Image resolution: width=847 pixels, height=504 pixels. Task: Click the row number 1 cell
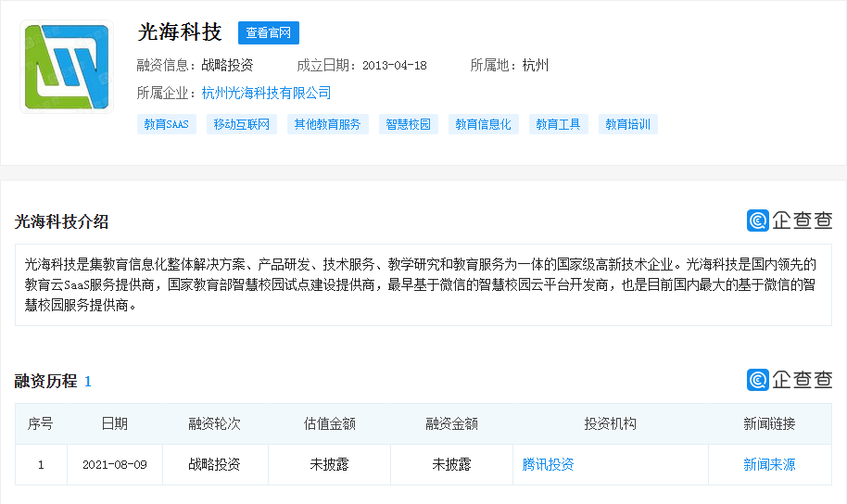(41, 464)
